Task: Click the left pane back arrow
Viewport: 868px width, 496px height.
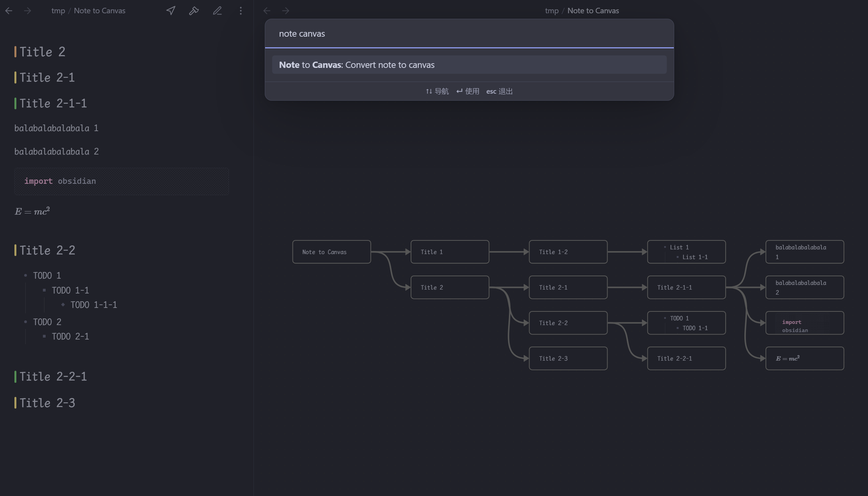Action: coord(9,11)
